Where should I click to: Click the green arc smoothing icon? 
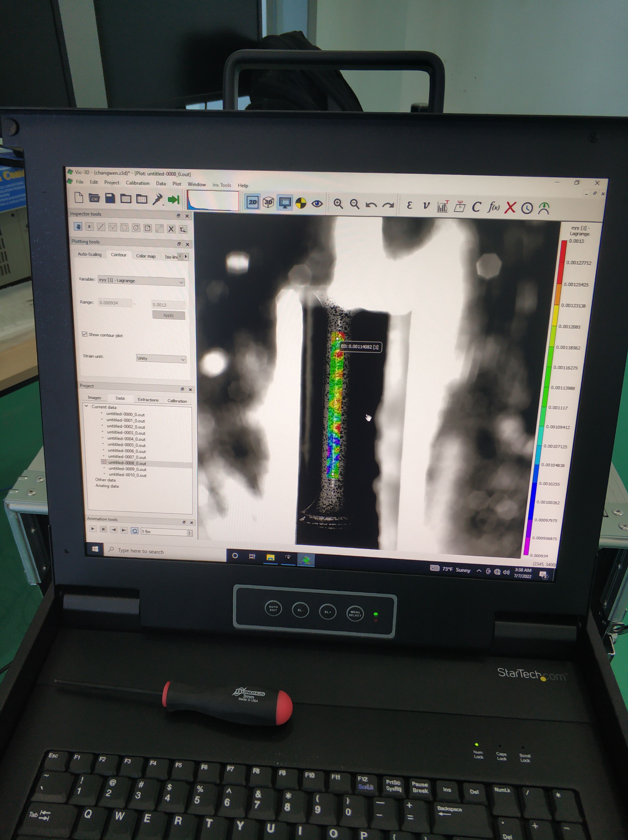(x=544, y=208)
